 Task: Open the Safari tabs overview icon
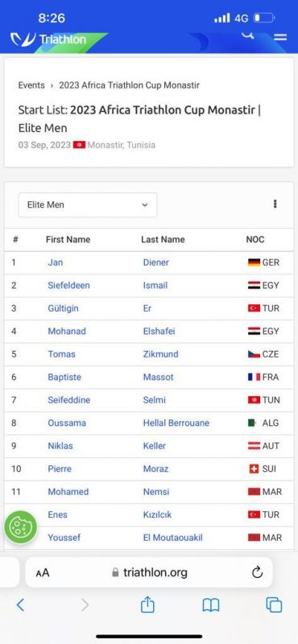click(274, 605)
